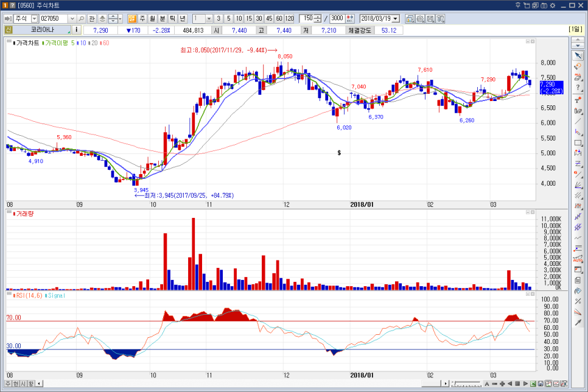Click the yellow '신' badge icon
Image resolution: width=588 pixels, height=392 pixels.
9,30
